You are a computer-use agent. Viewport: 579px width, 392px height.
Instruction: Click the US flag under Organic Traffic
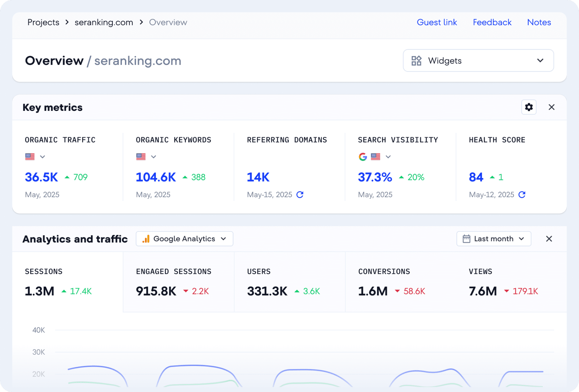(x=30, y=157)
